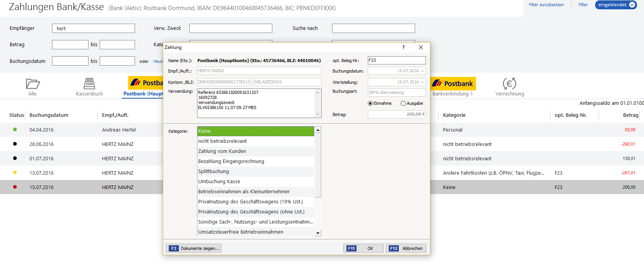Select the Ausgabe radio button
Image resolution: width=644 pixels, height=267 pixels.
pos(403,104)
